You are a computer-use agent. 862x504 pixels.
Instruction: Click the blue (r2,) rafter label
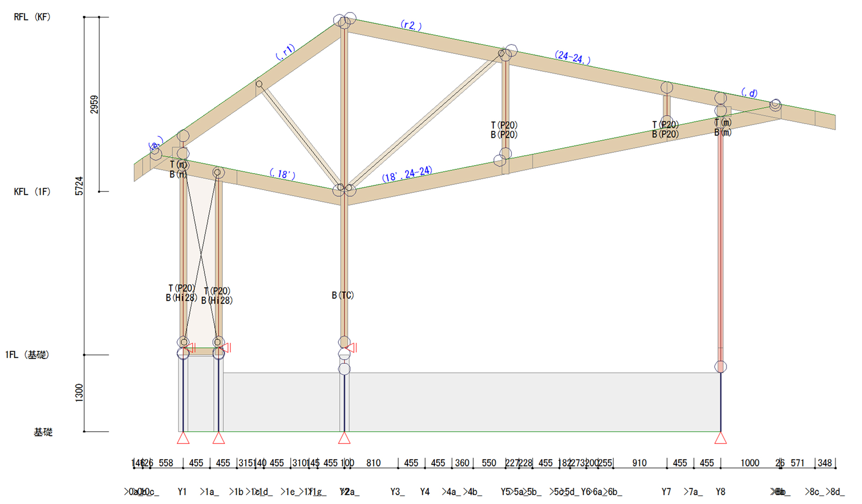pos(411,25)
